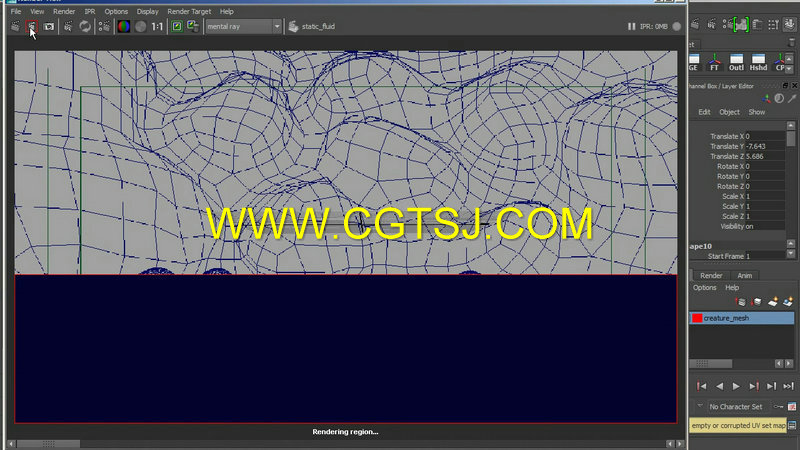Click the static_fluid render target icon
This screenshot has width=800, height=450.
293,27
